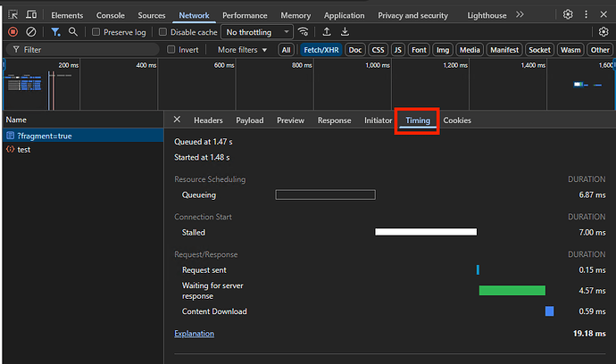Toggle the device toolbar icon

[x=32, y=15]
